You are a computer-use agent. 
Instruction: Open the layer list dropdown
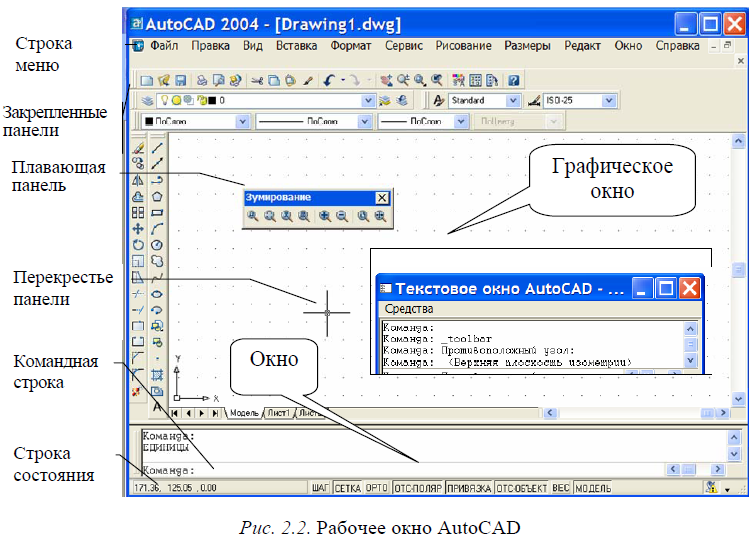click(368, 101)
